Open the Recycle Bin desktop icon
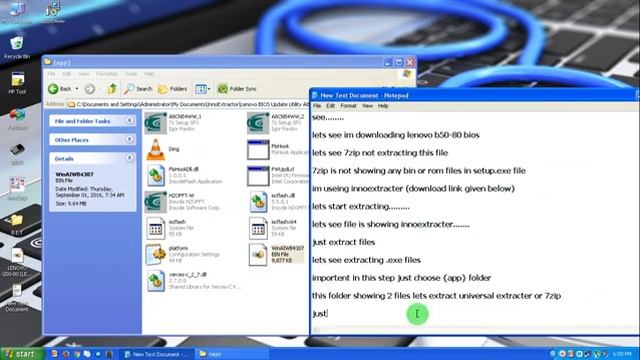Image resolution: width=640 pixels, height=360 pixels. click(x=16, y=48)
